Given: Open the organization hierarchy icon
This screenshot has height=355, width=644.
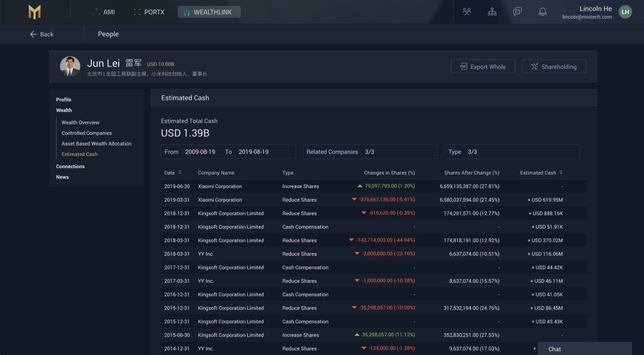Looking at the screenshot, I should 492,12.
